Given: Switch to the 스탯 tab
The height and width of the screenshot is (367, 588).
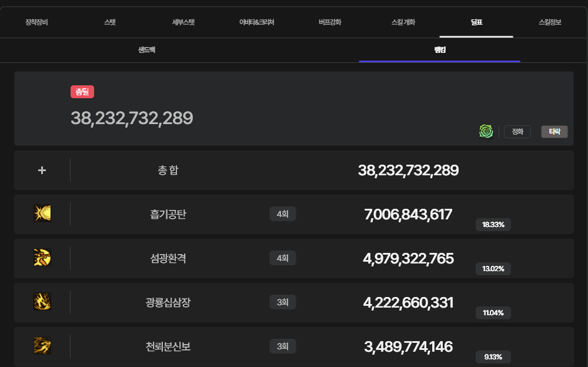Looking at the screenshot, I should coord(110,22).
